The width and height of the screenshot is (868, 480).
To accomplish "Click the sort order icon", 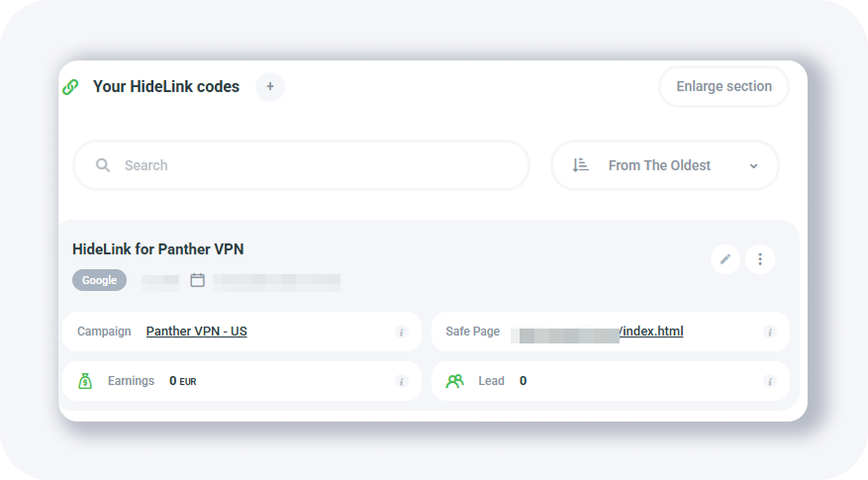I will [581, 165].
